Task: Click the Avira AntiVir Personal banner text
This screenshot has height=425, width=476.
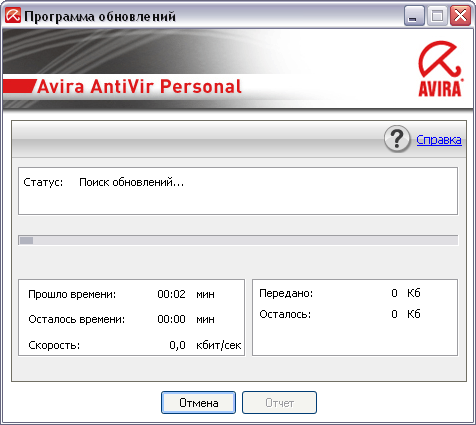Action: (x=139, y=86)
